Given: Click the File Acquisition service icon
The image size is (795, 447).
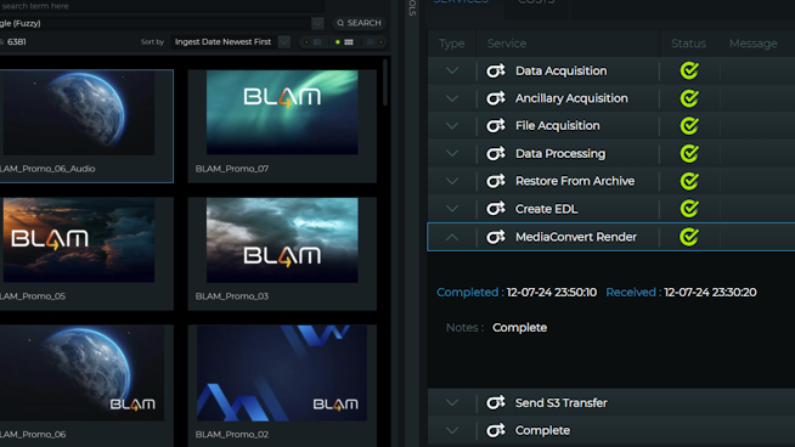Looking at the screenshot, I should (495, 126).
